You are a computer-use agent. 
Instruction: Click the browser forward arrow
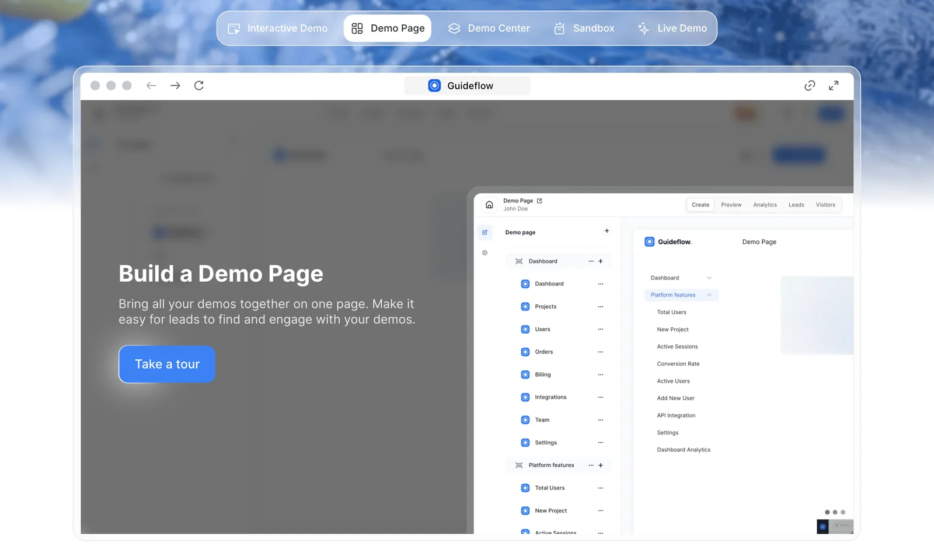(x=175, y=86)
